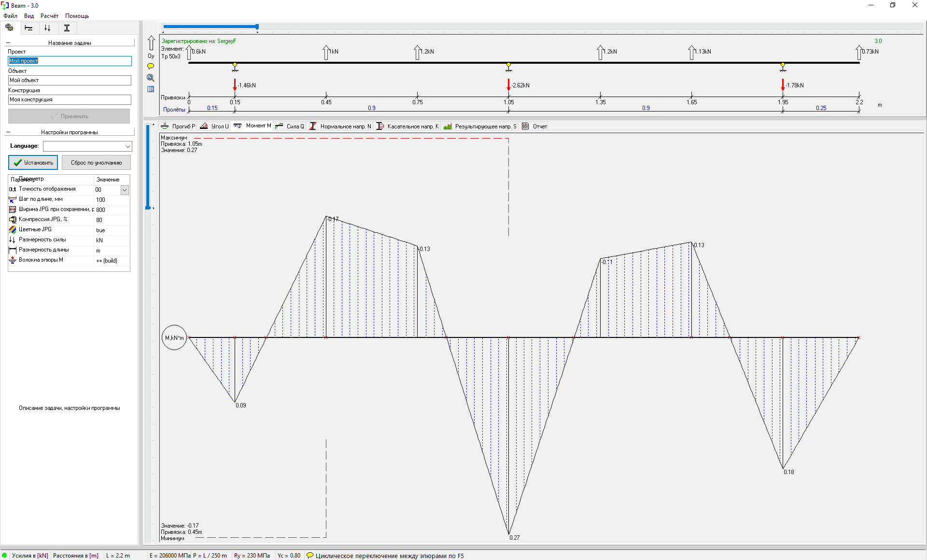This screenshot has height=560, width=927.
Task: Collapse the Название задачи section
Action: (x=8, y=43)
